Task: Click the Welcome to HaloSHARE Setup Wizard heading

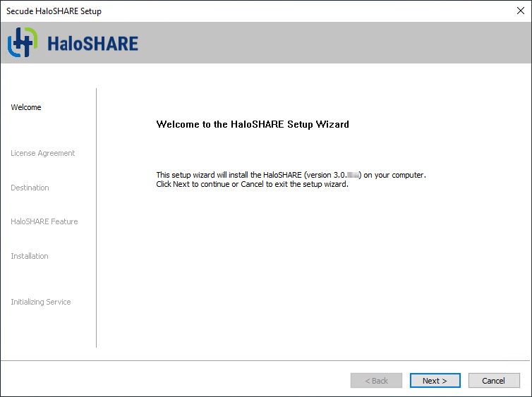Action: click(253, 124)
